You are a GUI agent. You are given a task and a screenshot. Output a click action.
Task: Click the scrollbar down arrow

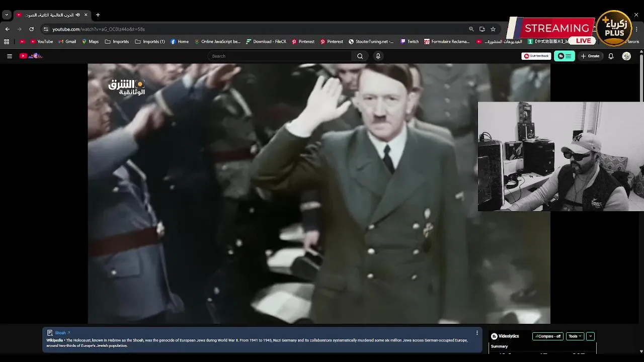641,351
